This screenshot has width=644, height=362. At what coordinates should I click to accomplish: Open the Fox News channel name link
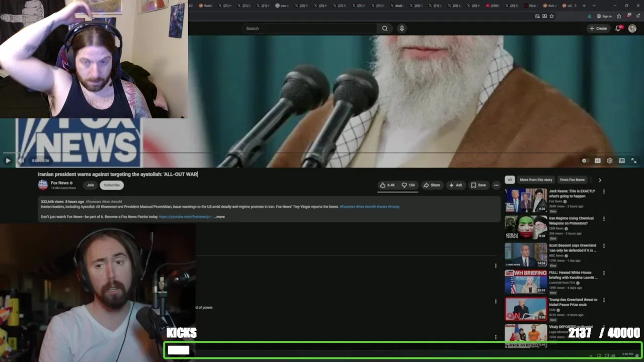(x=60, y=183)
